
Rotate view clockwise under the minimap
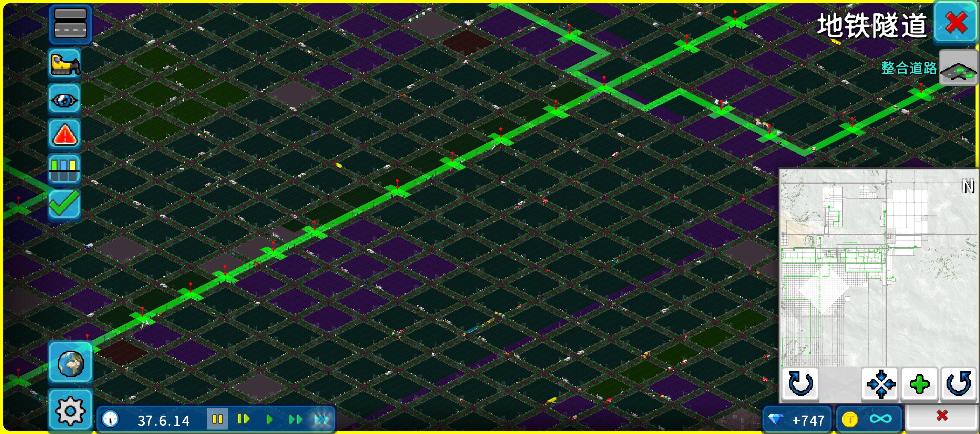[800, 383]
